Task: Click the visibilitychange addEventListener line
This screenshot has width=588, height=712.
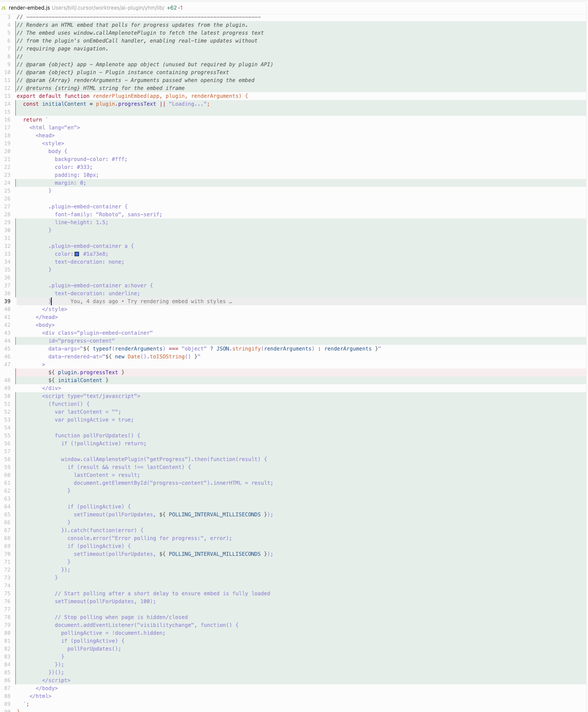Action: 146,625
